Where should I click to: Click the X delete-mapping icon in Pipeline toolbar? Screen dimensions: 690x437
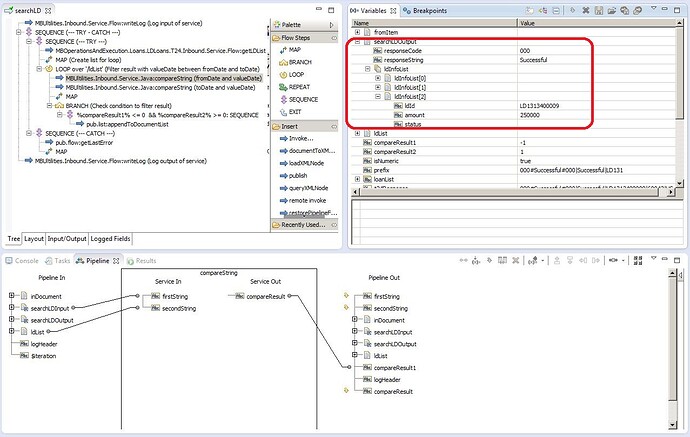coord(516,261)
